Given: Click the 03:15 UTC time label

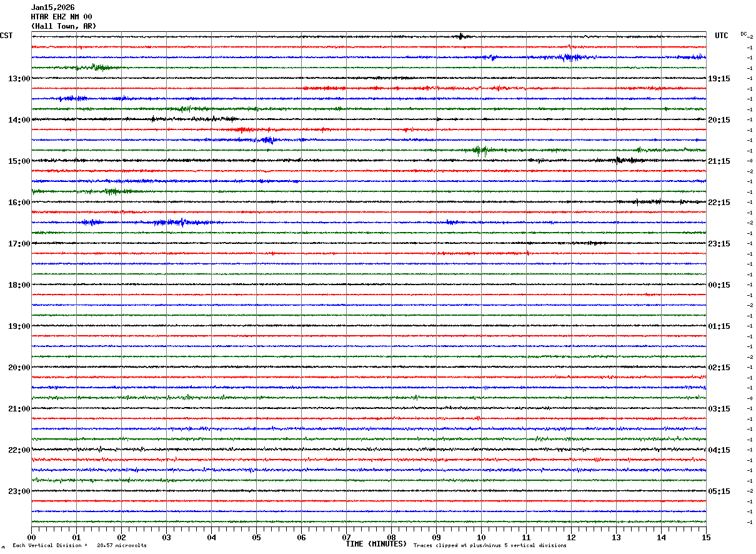Looking at the screenshot, I should [719, 409].
